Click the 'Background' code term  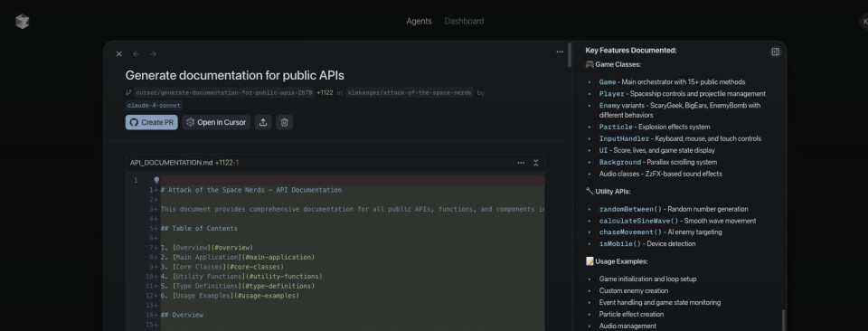coord(620,163)
